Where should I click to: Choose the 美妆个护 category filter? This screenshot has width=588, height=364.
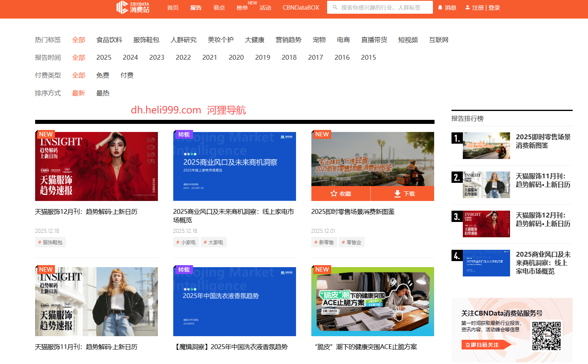coord(220,40)
